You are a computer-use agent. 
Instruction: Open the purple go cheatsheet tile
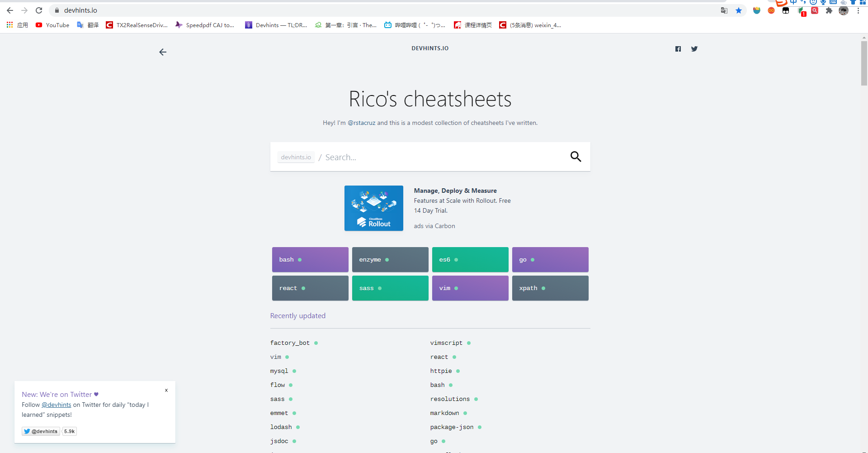(550, 259)
